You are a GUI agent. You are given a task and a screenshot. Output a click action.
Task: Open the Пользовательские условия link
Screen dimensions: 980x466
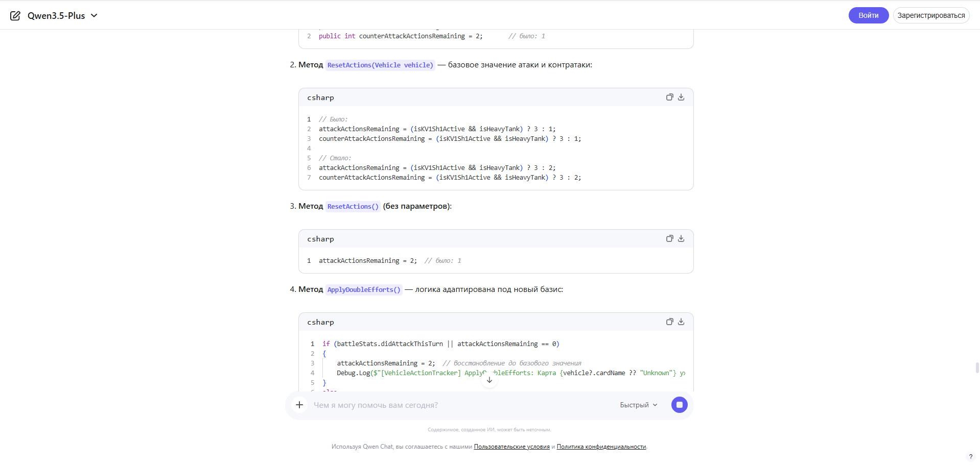tap(511, 447)
